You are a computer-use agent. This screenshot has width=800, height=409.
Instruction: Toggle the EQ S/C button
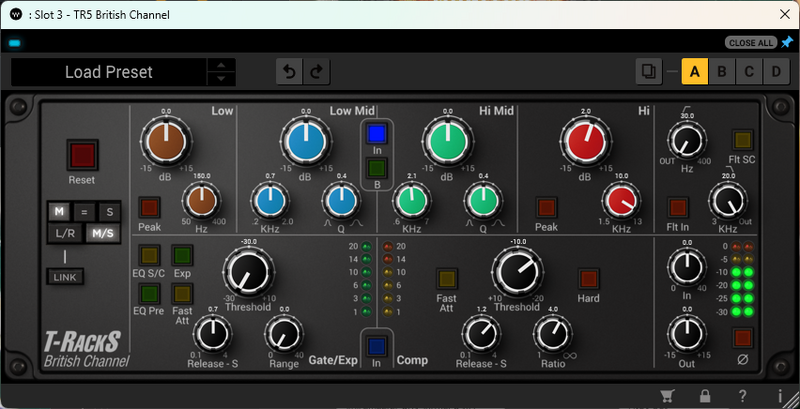pyautogui.click(x=149, y=255)
